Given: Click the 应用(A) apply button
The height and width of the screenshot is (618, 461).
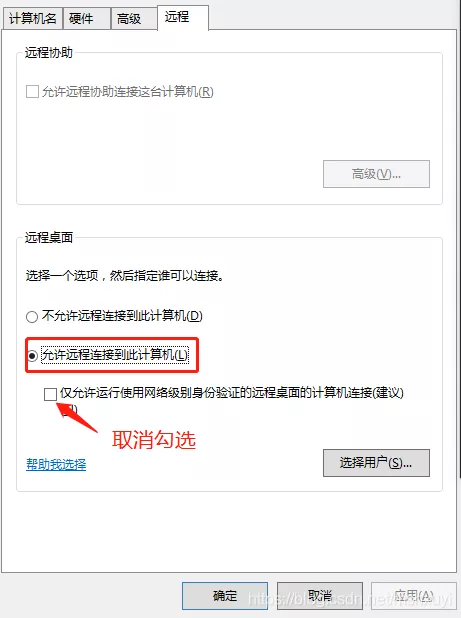Looking at the screenshot, I should [414, 596].
